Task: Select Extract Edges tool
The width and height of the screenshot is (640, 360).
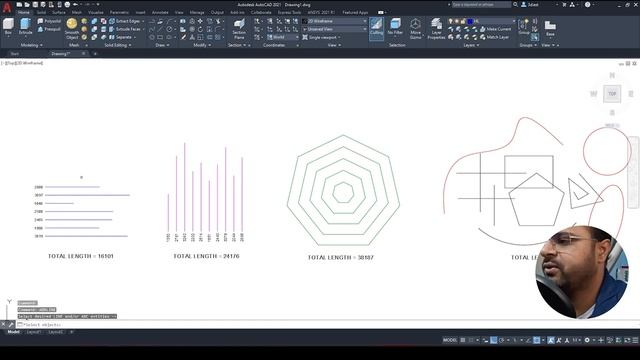Action: point(124,21)
